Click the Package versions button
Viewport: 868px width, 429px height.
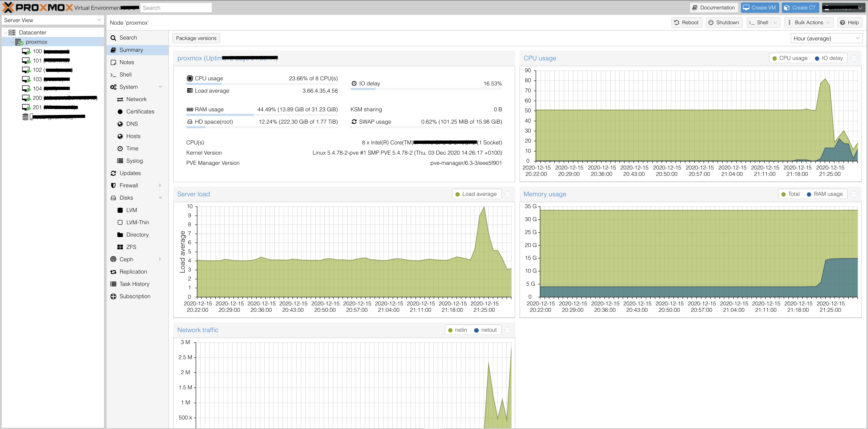pos(196,38)
